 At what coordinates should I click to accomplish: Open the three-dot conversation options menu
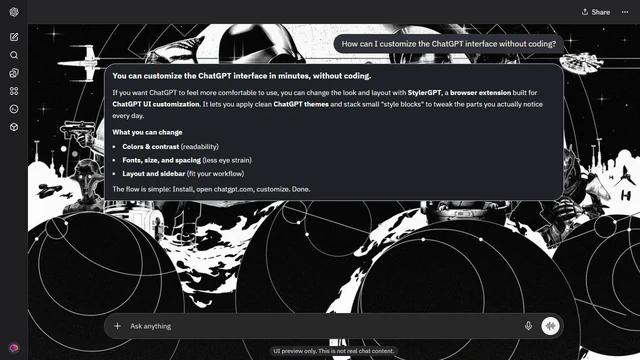(625, 12)
